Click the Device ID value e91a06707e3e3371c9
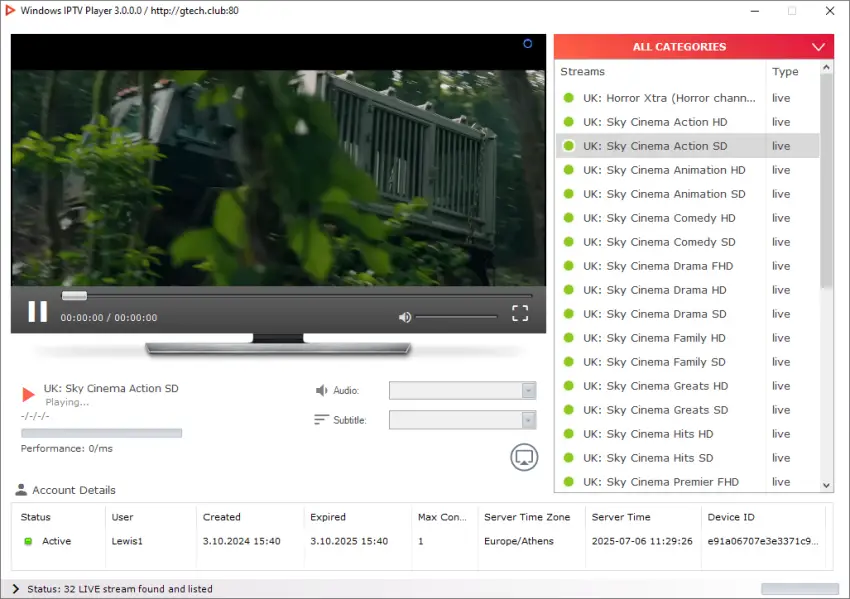 pyautogui.click(x=763, y=541)
